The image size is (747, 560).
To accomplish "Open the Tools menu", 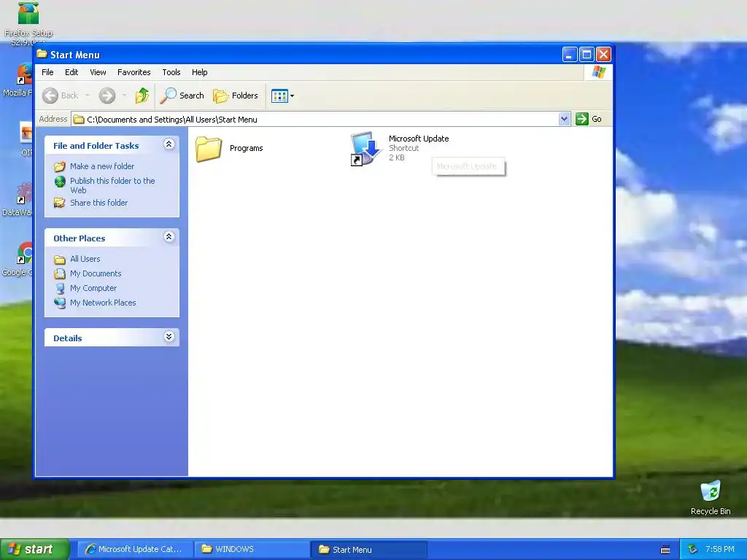I will point(171,72).
